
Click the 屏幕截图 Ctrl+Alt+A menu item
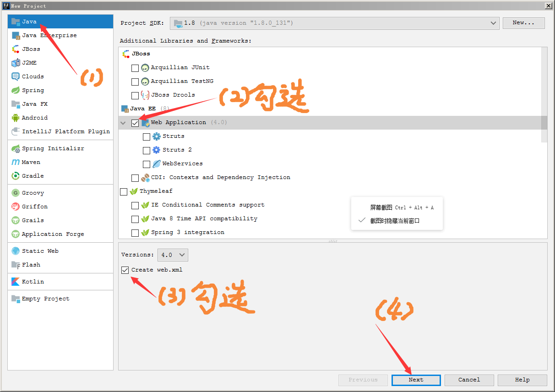[397, 207]
